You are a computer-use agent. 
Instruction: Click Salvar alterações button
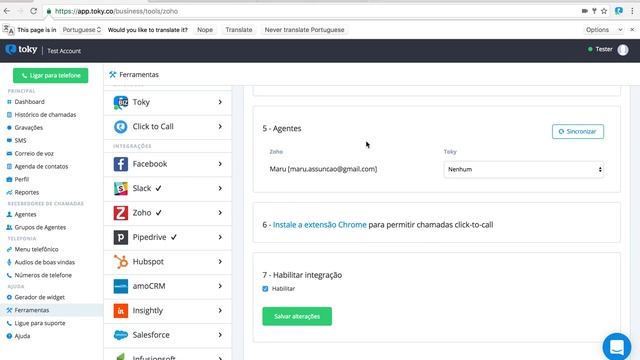(297, 316)
